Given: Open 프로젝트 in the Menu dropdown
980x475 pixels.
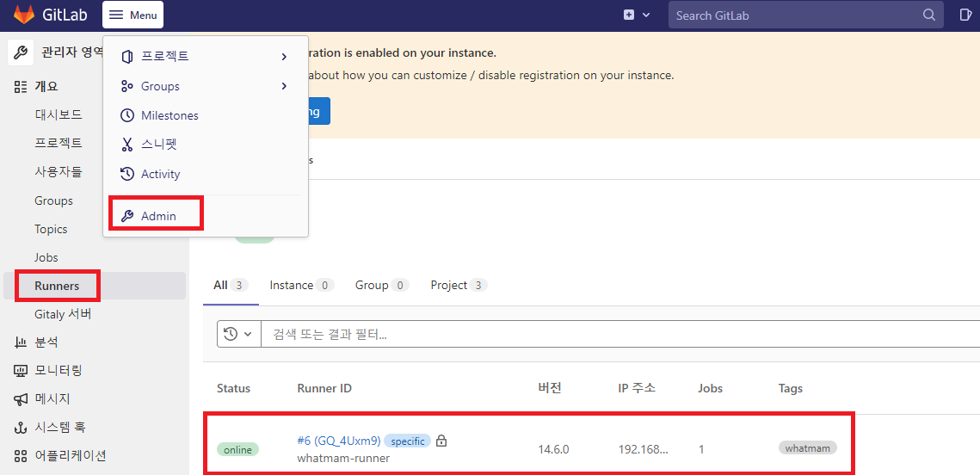Looking at the screenshot, I should (165, 56).
